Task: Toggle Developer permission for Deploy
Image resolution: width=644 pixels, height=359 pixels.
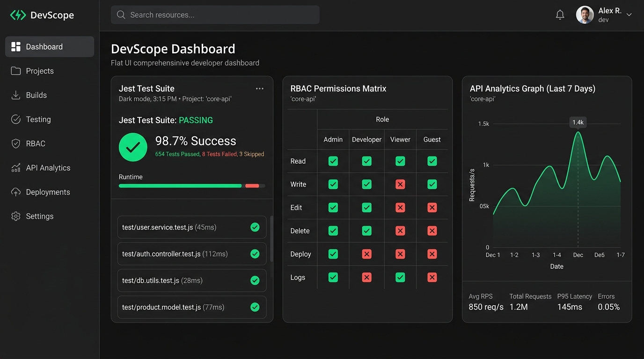Action: pos(367,254)
